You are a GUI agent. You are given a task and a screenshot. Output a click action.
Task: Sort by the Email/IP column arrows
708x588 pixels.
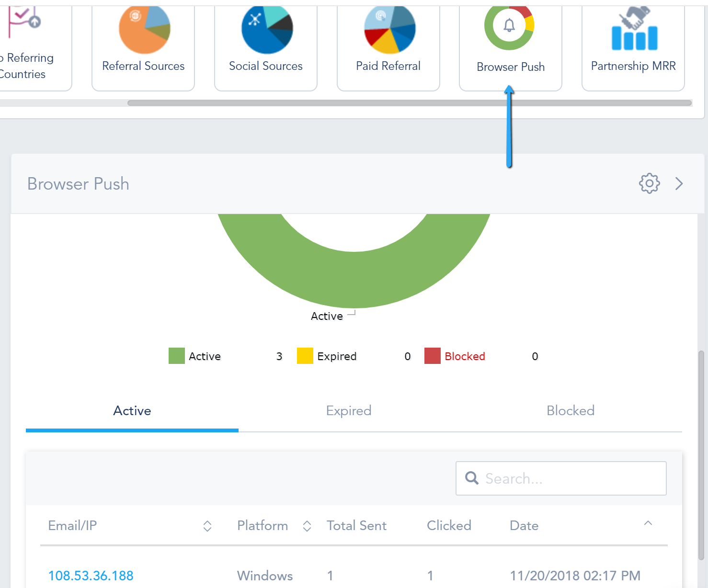coord(207,526)
